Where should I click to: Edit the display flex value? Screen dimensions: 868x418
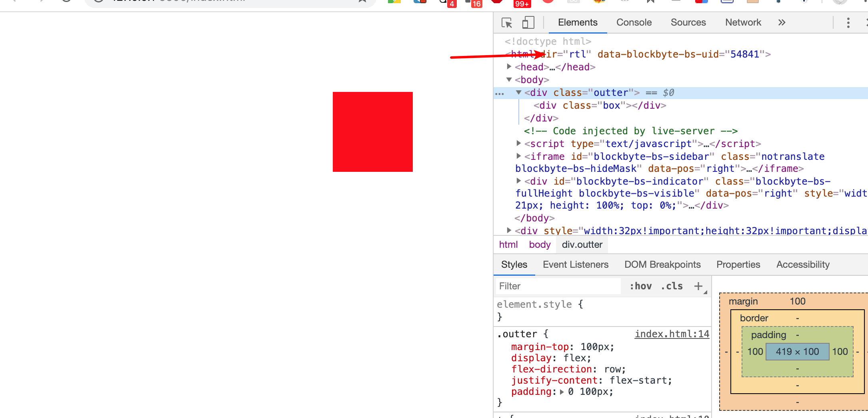[x=574, y=358]
